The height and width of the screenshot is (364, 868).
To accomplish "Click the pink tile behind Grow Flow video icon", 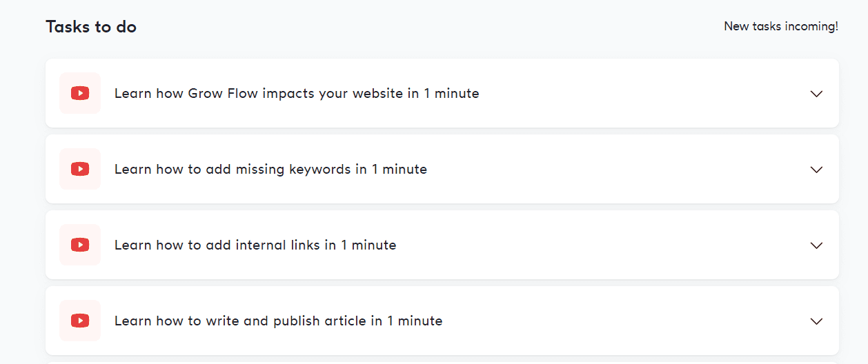I will pos(80,93).
